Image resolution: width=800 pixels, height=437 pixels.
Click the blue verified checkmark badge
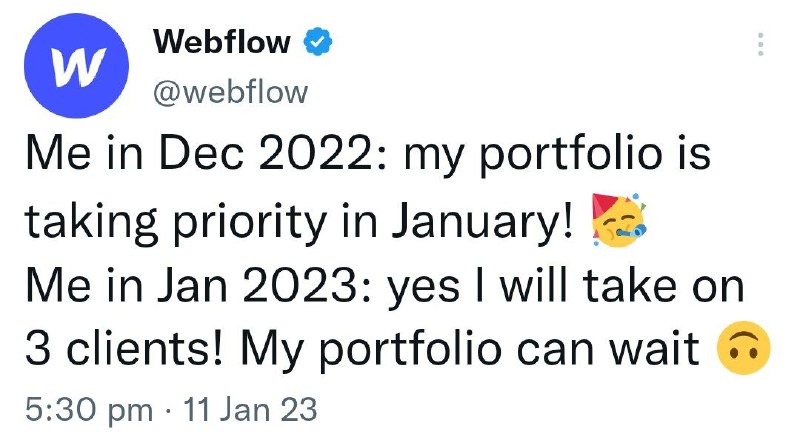coord(318,42)
